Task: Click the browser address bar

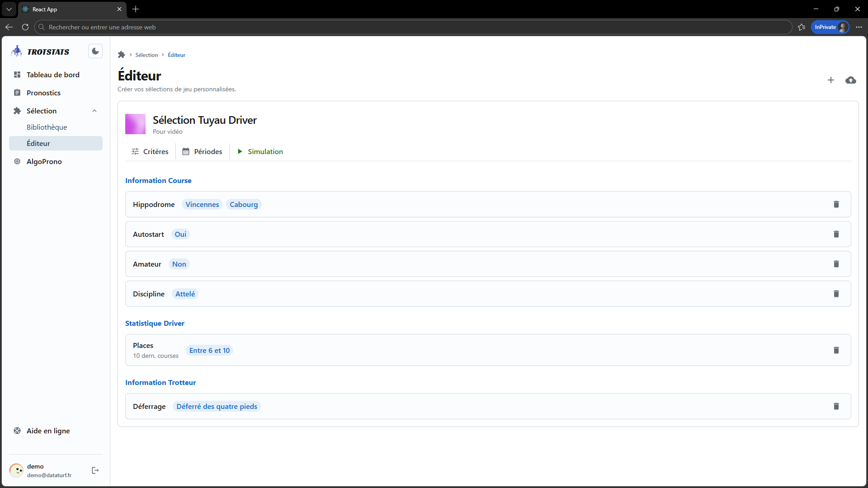Action: (x=407, y=27)
